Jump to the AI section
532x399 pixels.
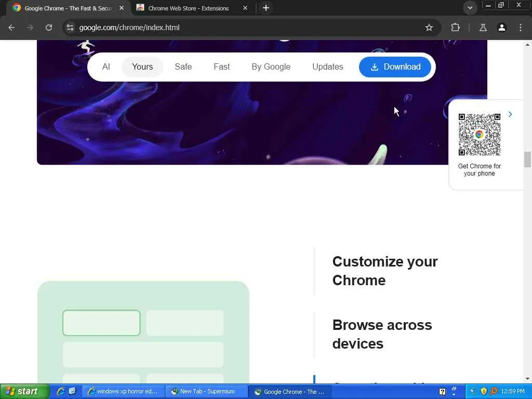106,67
